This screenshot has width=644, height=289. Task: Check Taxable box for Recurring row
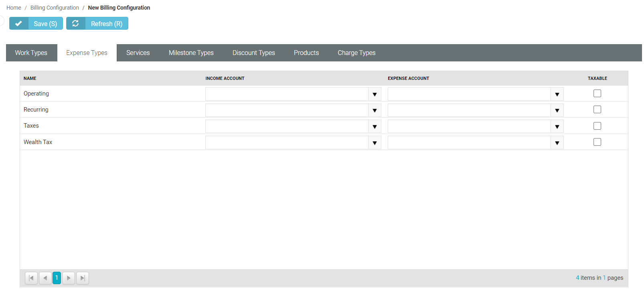[597, 110]
